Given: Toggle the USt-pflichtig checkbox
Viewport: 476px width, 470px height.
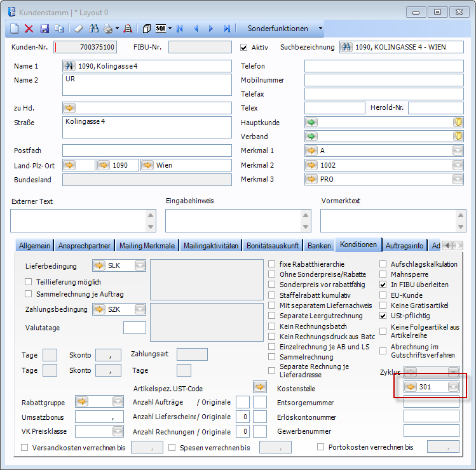Looking at the screenshot, I should coord(383,316).
